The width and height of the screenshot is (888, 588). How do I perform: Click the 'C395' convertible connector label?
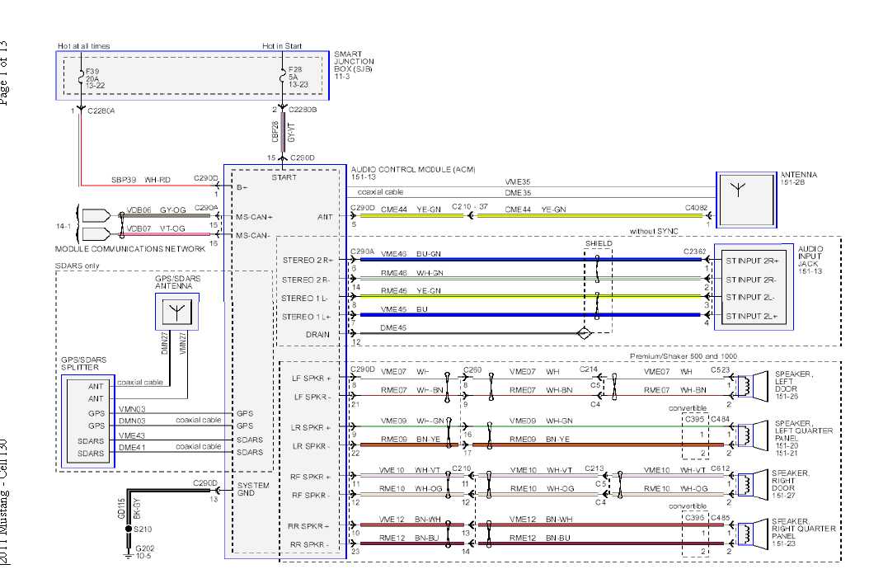pyautogui.click(x=694, y=419)
